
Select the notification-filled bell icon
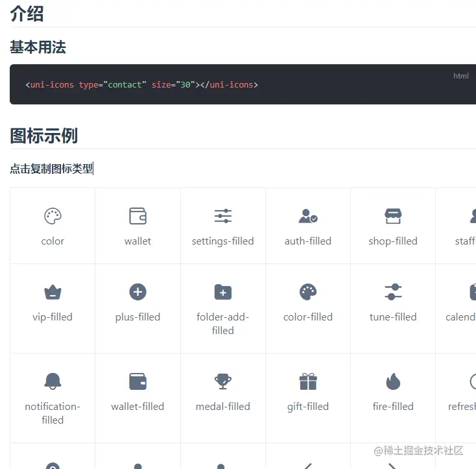tap(53, 381)
